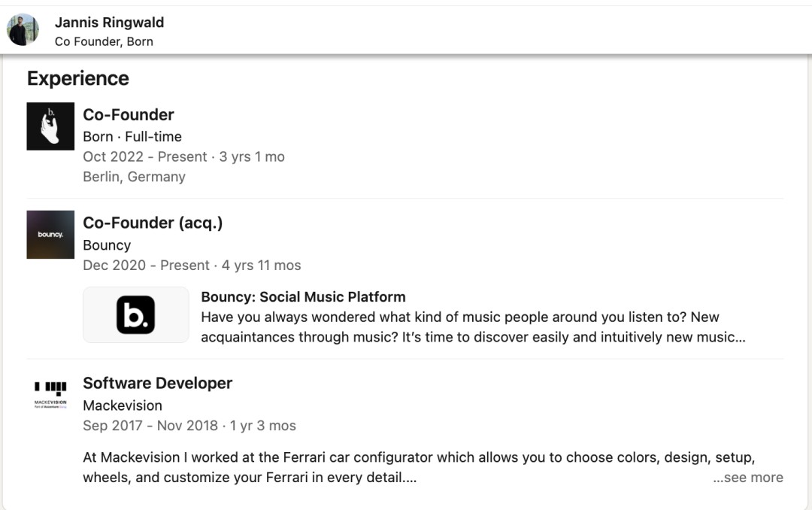Image resolution: width=812 pixels, height=510 pixels.
Task: Expand description with 'see more'
Action: click(x=747, y=478)
